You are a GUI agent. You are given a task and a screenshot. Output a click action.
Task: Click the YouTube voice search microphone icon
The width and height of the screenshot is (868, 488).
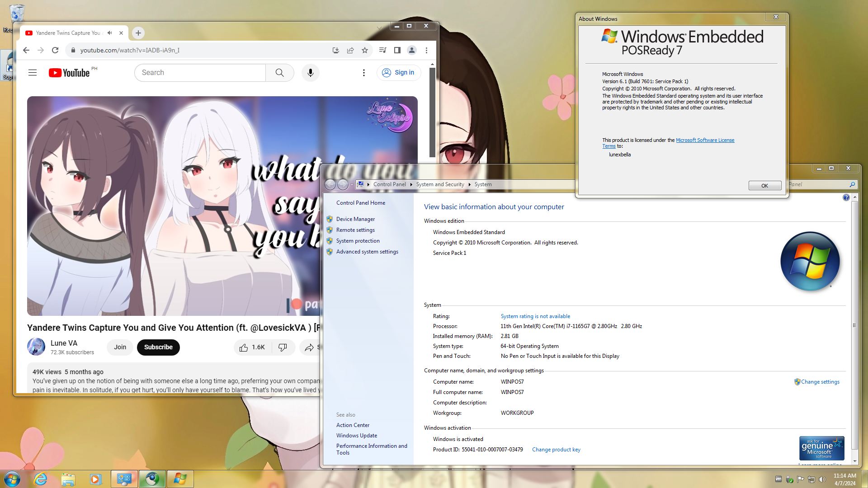[x=310, y=73]
